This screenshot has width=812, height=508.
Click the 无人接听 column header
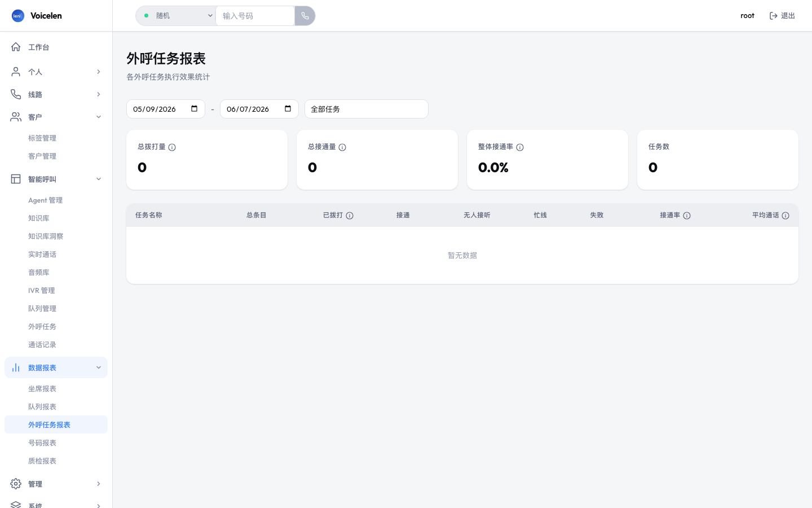click(477, 215)
